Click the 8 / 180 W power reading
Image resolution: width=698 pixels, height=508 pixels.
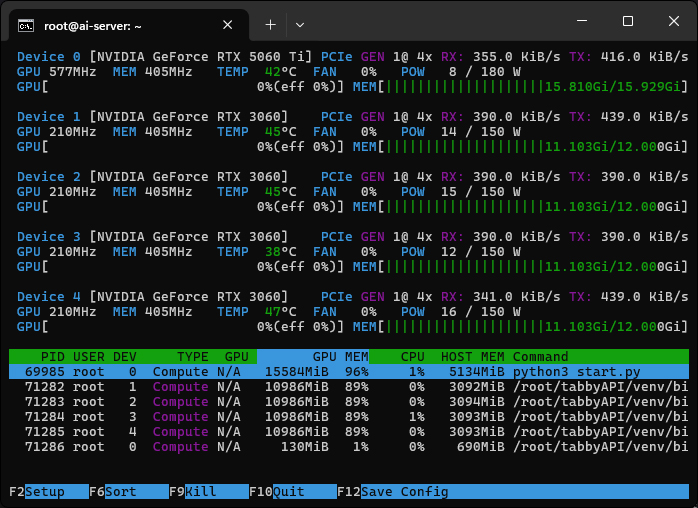point(485,72)
